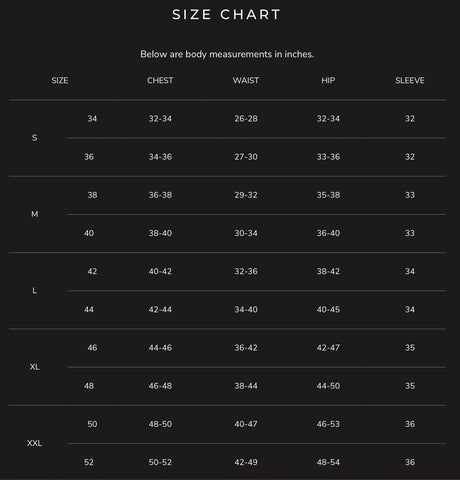Click the HIP column header
The width and height of the screenshot is (460, 480).
coord(328,80)
